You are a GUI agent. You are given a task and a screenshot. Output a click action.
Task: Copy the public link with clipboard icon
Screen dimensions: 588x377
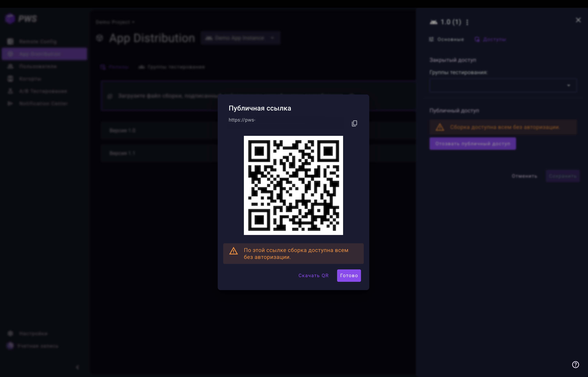click(x=354, y=123)
